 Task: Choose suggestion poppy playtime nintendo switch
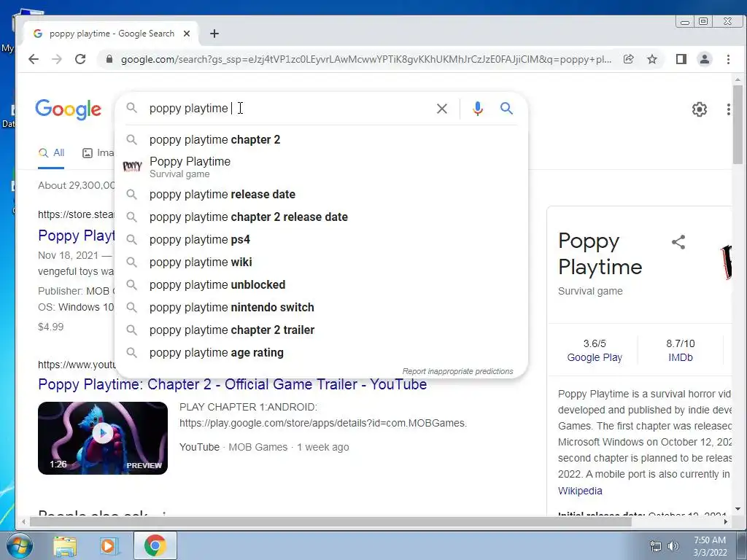[x=322, y=307]
